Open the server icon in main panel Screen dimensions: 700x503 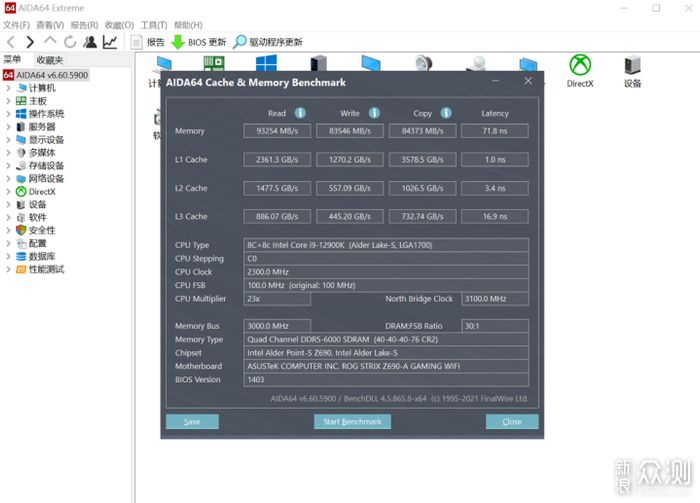319,63
